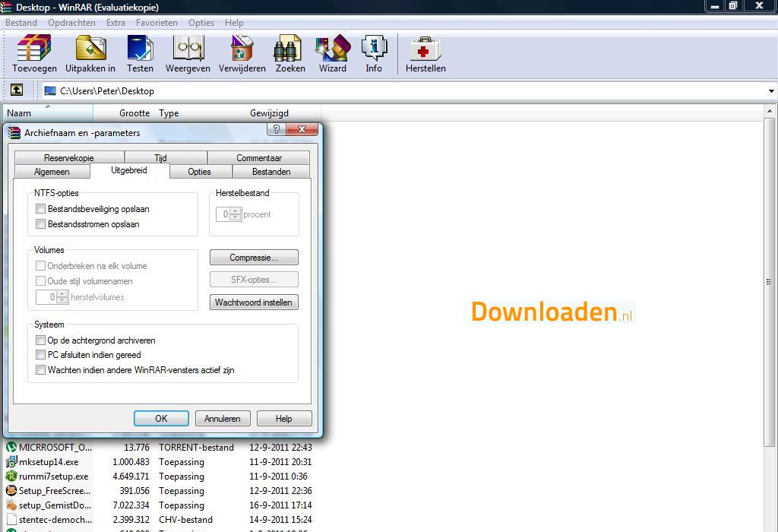Image resolution: width=778 pixels, height=532 pixels.
Task: Click the Herstelbestand procent spinner
Action: click(236, 214)
